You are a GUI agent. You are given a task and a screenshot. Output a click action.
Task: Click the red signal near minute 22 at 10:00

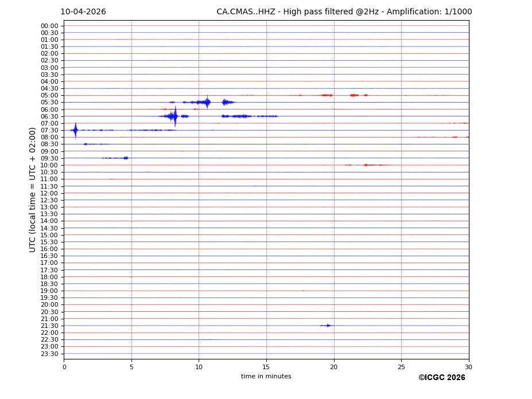pos(366,165)
